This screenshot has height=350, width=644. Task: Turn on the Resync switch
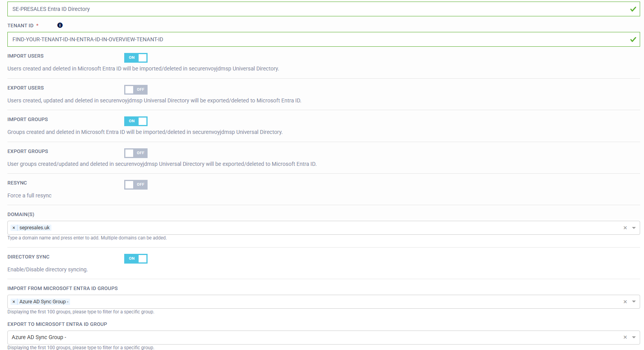[x=136, y=185]
